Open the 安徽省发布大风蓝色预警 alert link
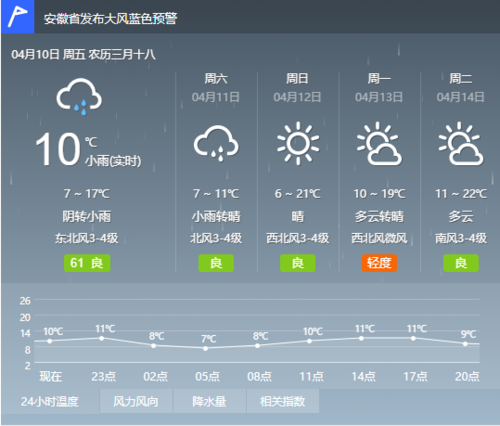The width and height of the screenshot is (500, 426). (110, 19)
